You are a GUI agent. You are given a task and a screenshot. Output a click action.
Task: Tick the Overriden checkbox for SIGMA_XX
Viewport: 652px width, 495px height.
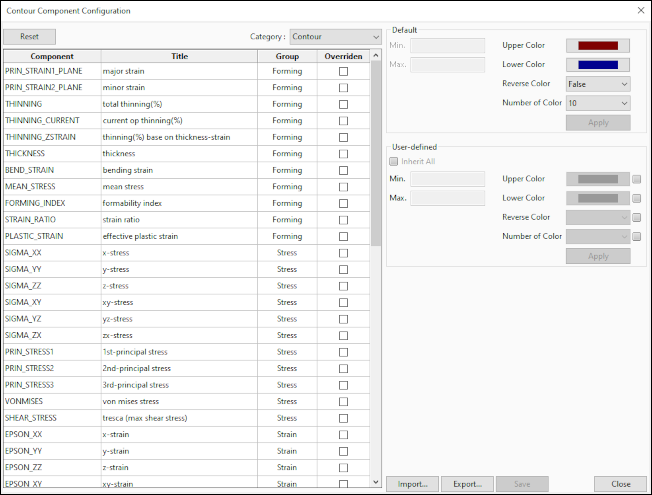(343, 253)
